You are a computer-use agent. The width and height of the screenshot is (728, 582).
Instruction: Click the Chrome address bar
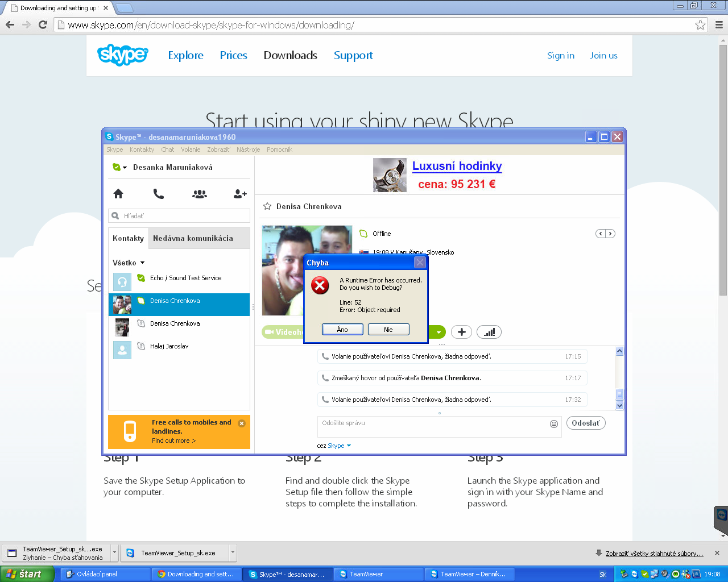pyautogui.click(x=375, y=25)
